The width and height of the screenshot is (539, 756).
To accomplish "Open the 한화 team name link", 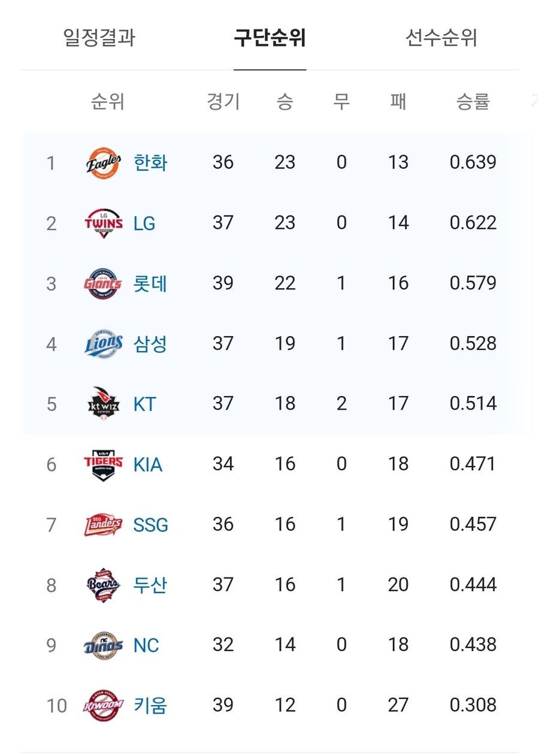I will point(150,163).
